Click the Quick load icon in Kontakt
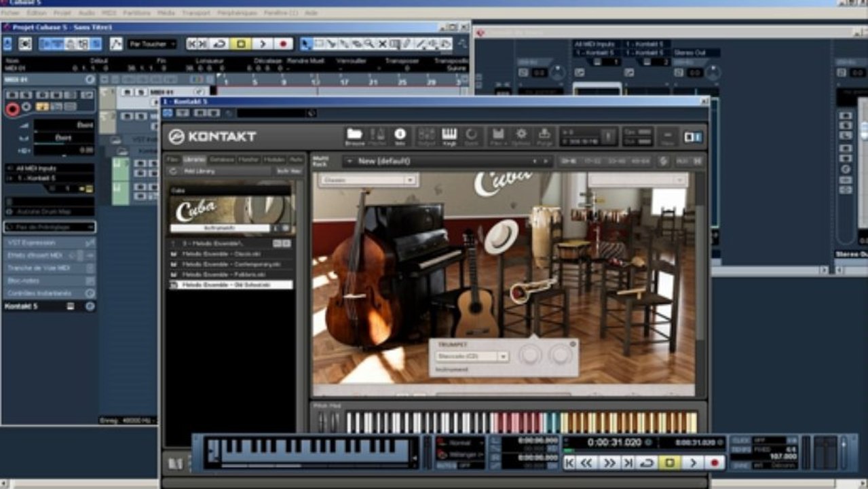 (x=471, y=136)
